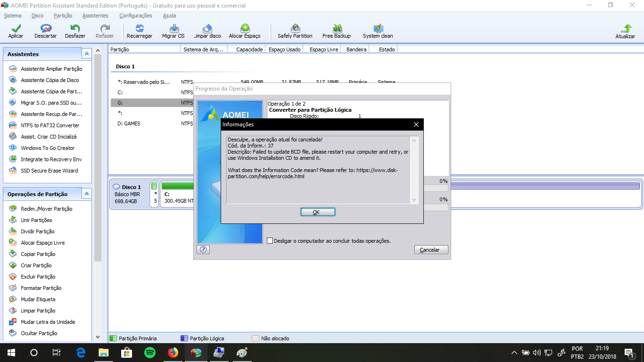Click the Cancelar button
The image size is (644, 362).
coord(431,250)
